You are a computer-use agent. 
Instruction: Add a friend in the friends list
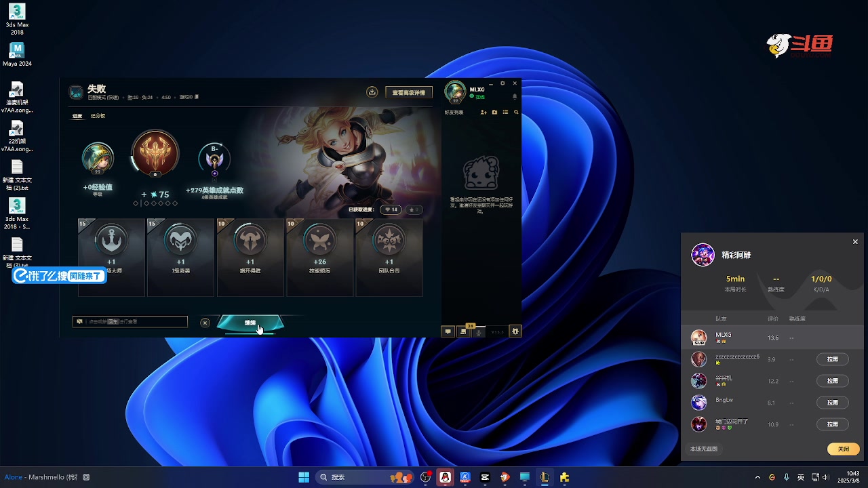tap(484, 113)
